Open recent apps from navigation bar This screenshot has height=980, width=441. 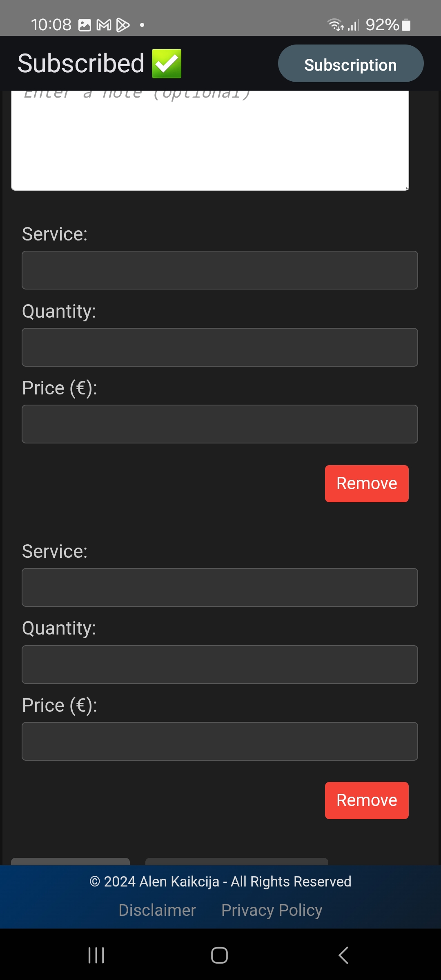(96, 955)
